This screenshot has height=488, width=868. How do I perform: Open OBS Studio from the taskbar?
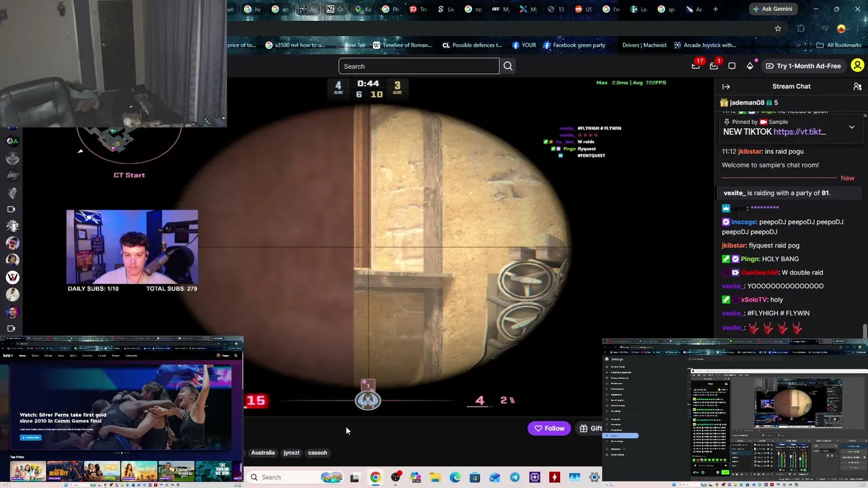pos(396,477)
